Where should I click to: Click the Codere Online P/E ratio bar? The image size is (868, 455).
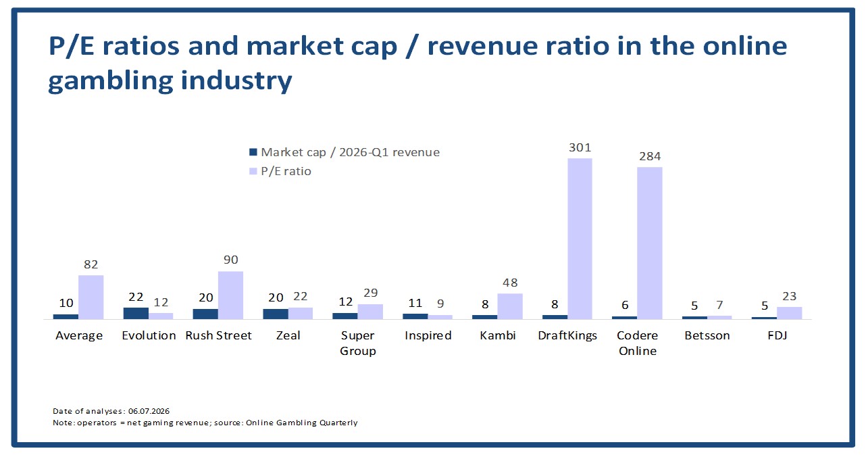tap(650, 243)
